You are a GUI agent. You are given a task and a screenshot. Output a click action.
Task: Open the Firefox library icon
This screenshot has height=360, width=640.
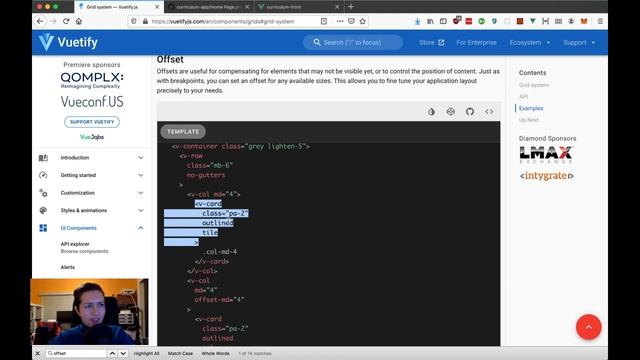pyautogui.click(x=430, y=21)
